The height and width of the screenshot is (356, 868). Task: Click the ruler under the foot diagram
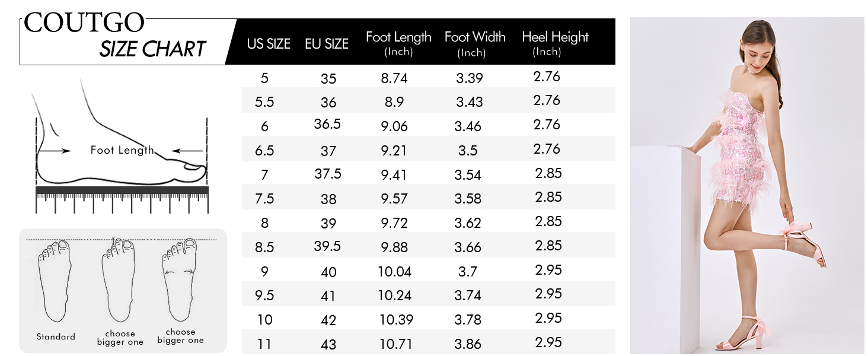pos(122,199)
